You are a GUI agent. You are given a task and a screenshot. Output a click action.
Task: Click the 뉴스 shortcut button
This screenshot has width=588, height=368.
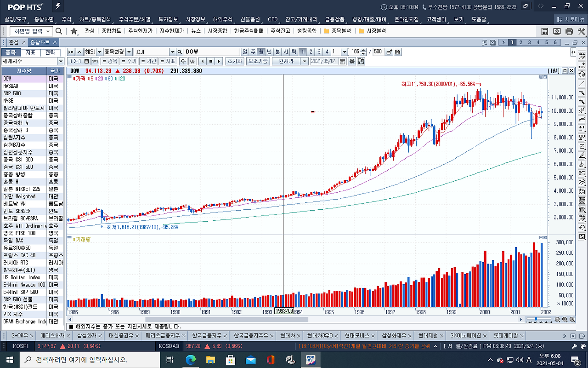point(196,31)
